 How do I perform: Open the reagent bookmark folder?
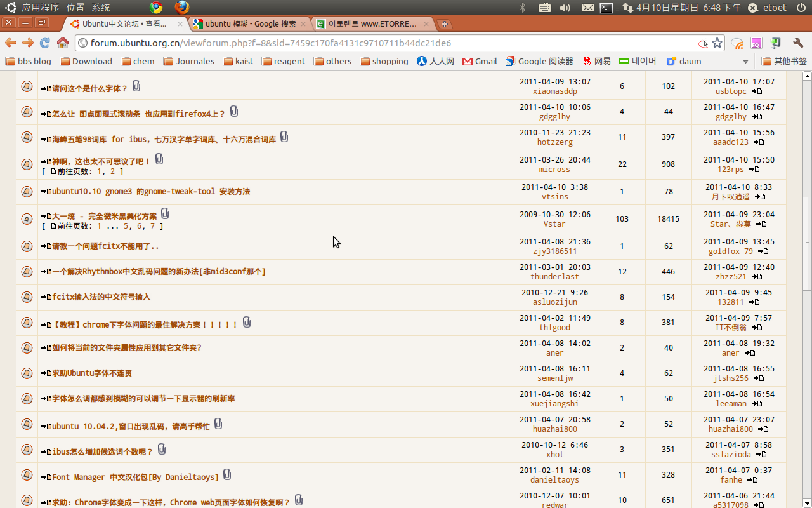pyautogui.click(x=283, y=61)
